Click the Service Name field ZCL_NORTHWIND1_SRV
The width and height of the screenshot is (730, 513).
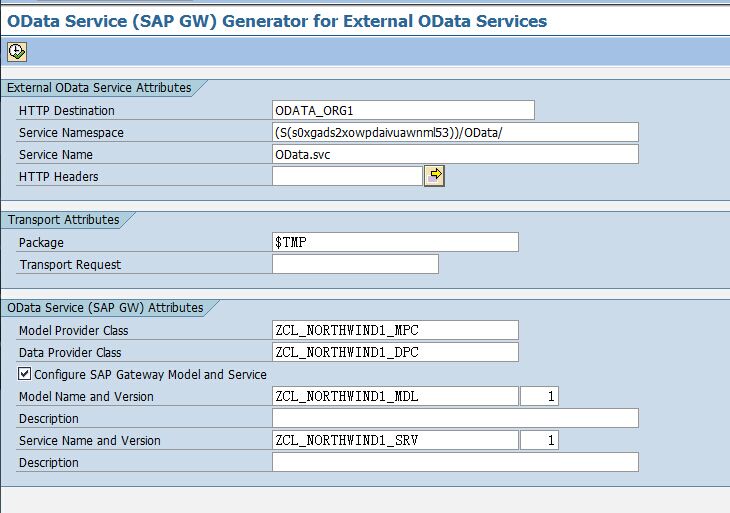[395, 440]
